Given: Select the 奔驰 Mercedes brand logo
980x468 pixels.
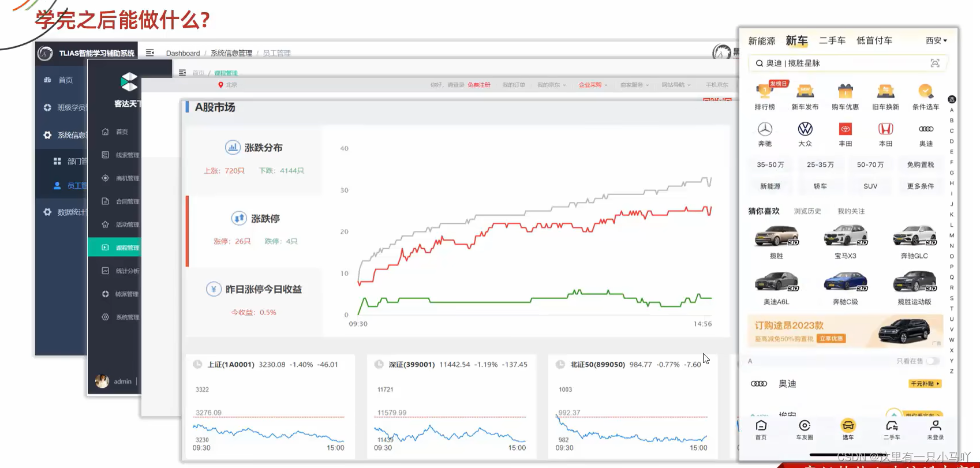Looking at the screenshot, I should point(765,129).
